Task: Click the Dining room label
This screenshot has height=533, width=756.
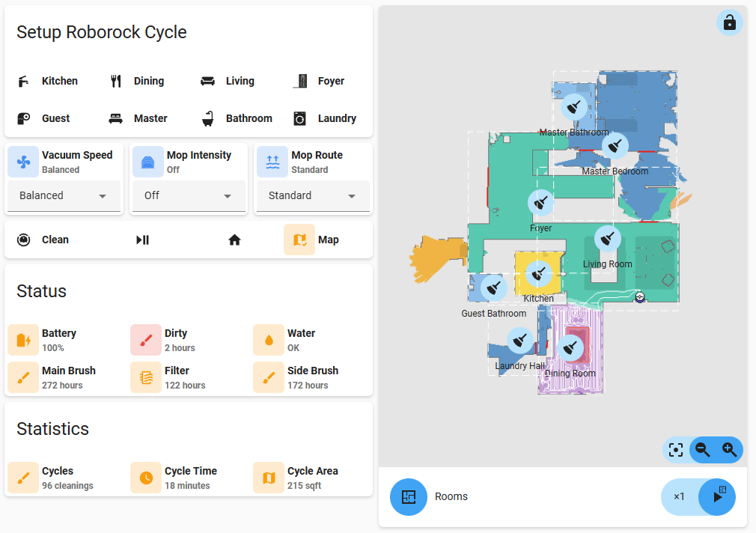Action: tap(149, 81)
